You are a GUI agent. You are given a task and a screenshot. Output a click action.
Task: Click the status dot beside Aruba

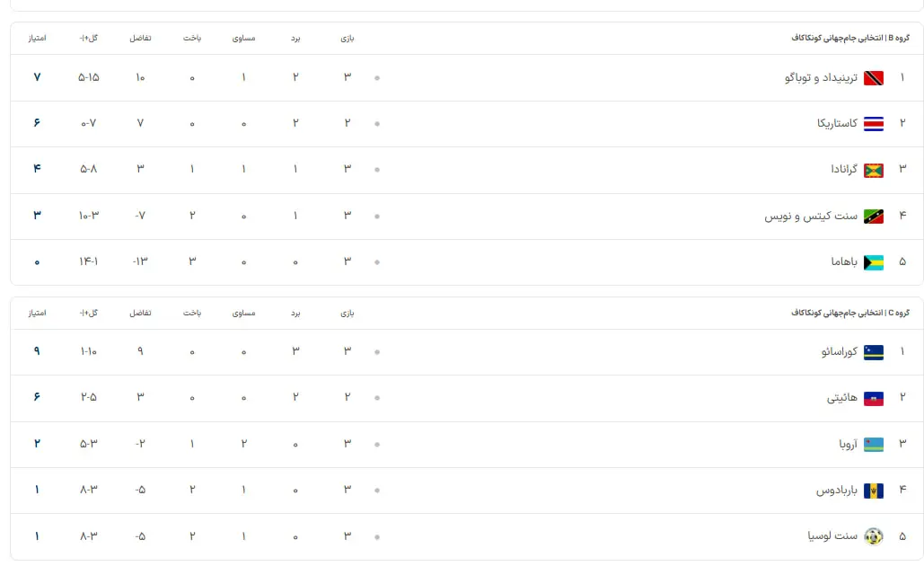377,444
